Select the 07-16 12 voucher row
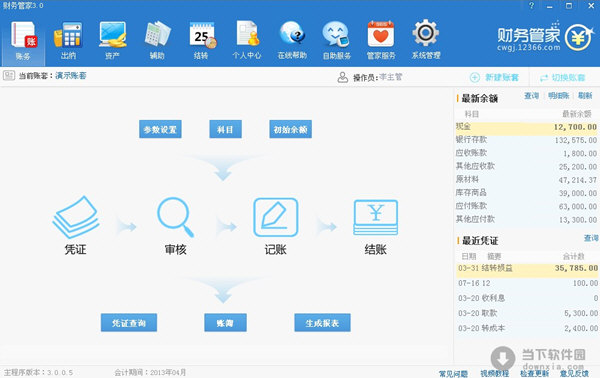Viewport: 600px width, 378px height. pos(527,283)
